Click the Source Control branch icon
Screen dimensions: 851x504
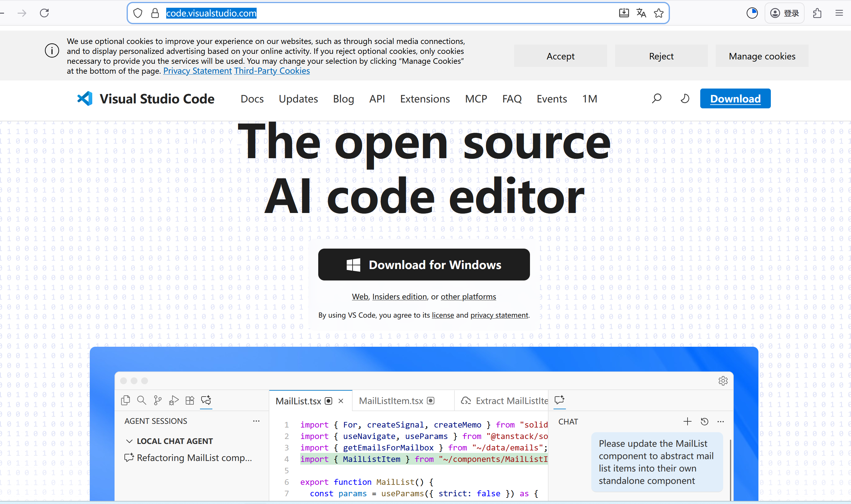(x=158, y=400)
